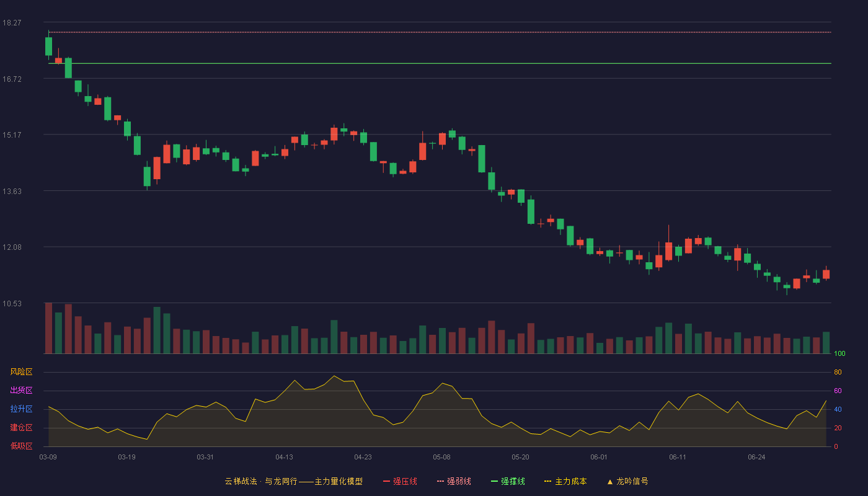Toggle the 强压线 legend entry
Viewport: 868px width, 496px height.
(400, 481)
